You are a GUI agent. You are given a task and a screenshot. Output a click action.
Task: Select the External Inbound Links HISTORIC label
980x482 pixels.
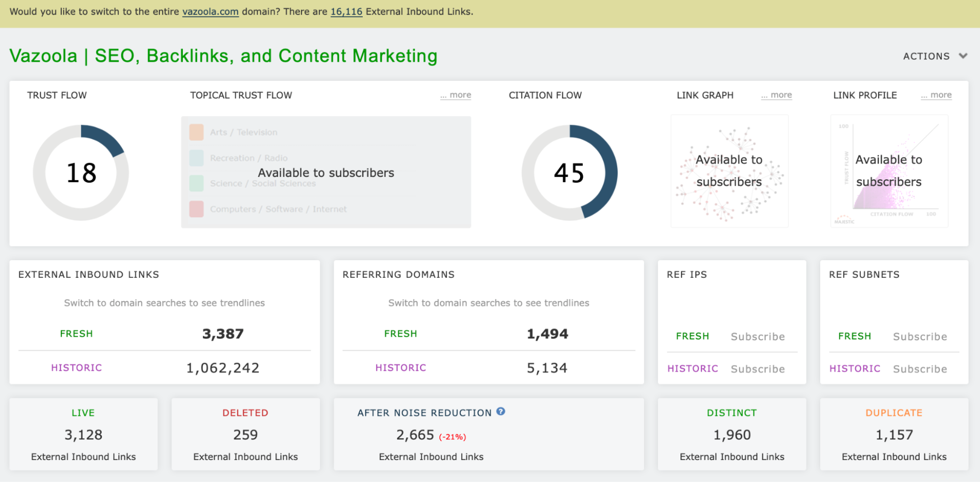click(76, 368)
